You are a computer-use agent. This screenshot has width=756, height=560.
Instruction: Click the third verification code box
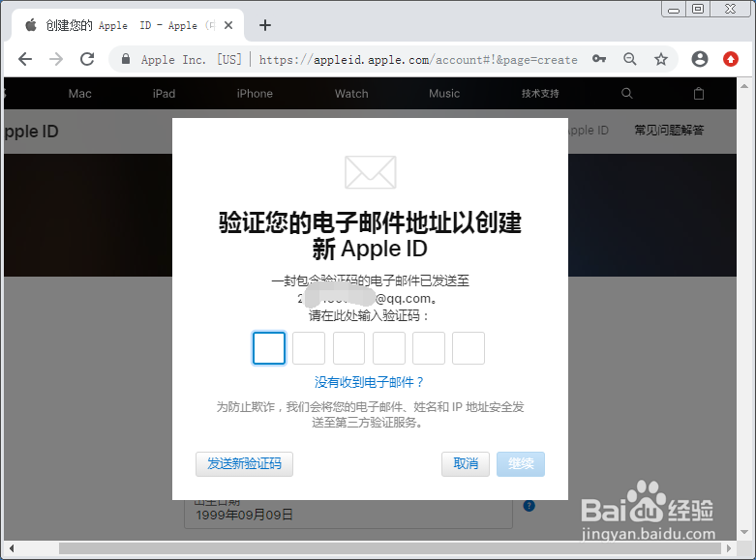point(348,348)
